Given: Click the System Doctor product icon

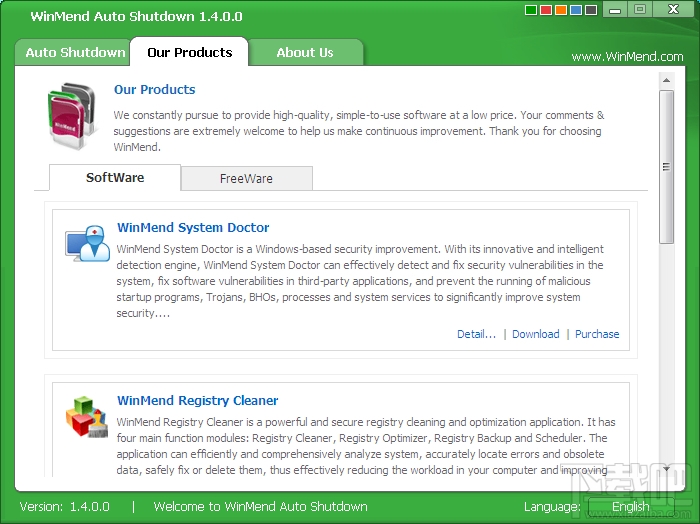Looking at the screenshot, I should click(x=88, y=244).
